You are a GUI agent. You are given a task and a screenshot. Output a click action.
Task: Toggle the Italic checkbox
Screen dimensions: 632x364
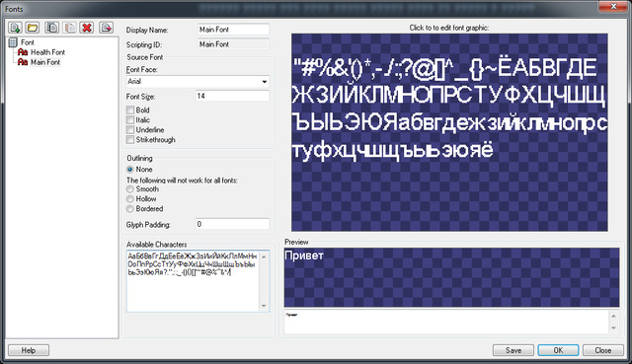(130, 120)
